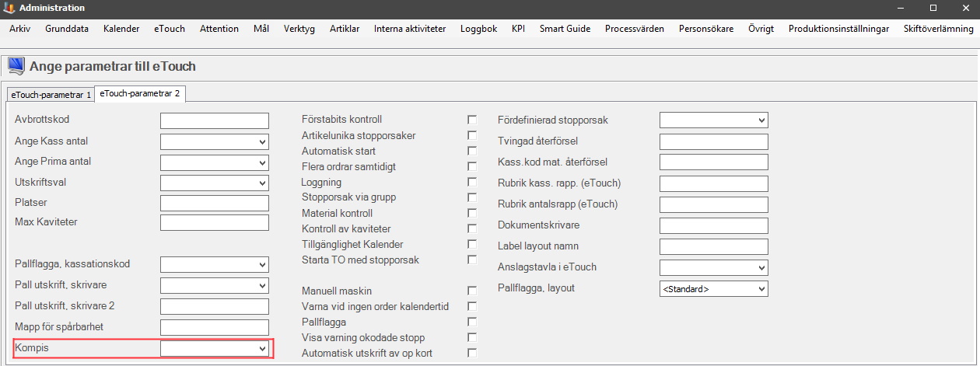Maximize the Administration window

pyautogui.click(x=933, y=8)
